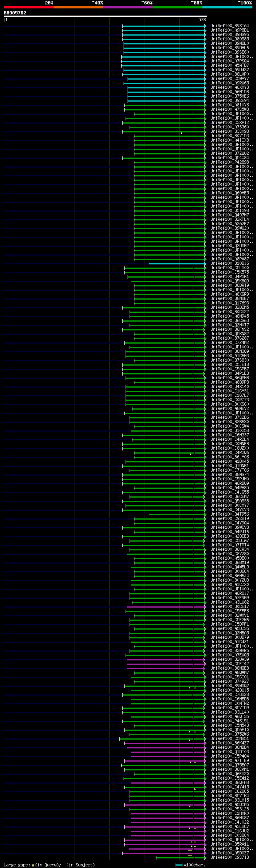Click the UniRef100_B5RV11 entry
This screenshot has height=868, width=256.
(230, 844)
